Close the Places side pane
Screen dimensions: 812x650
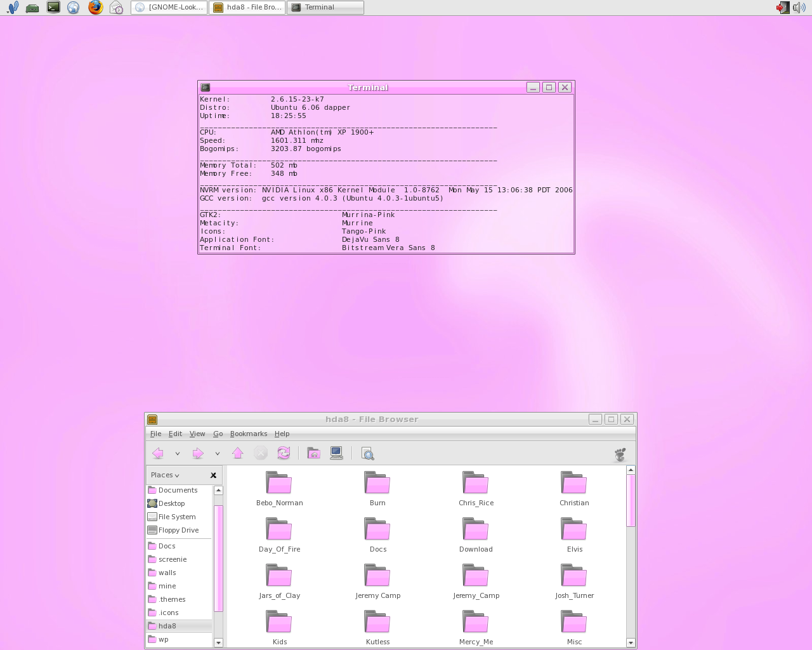coord(213,475)
